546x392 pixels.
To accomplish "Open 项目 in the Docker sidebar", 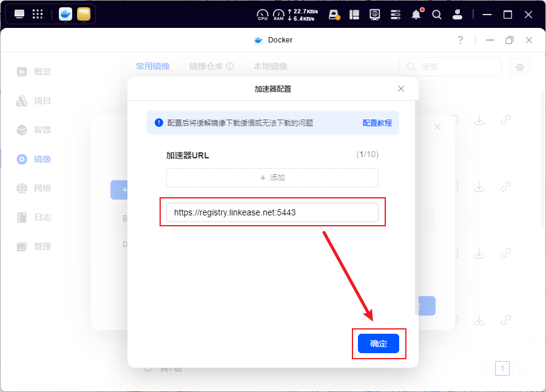I will (x=34, y=101).
